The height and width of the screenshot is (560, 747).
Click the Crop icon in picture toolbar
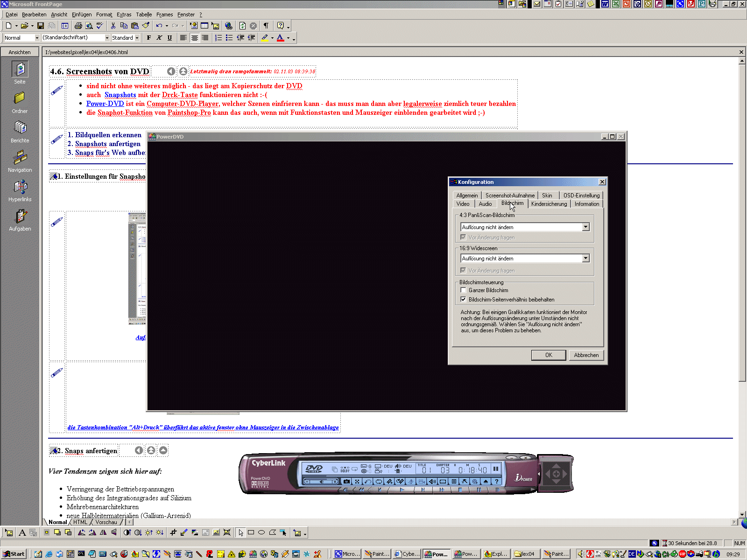tap(173, 532)
